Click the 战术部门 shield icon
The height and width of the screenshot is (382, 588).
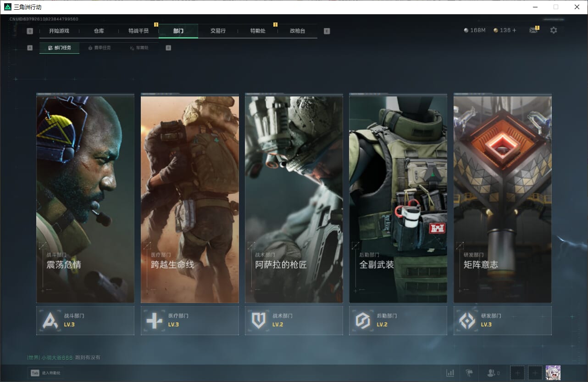coord(259,320)
